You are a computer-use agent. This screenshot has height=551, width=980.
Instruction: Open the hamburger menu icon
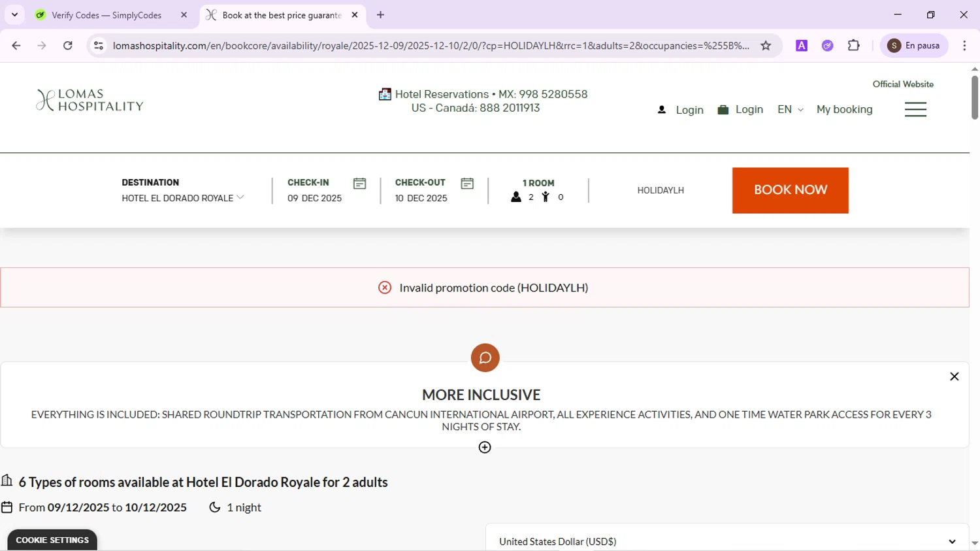tap(915, 109)
